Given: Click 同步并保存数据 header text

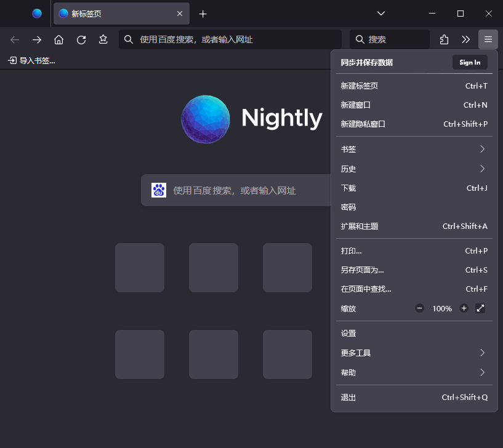Looking at the screenshot, I should coord(367,62).
